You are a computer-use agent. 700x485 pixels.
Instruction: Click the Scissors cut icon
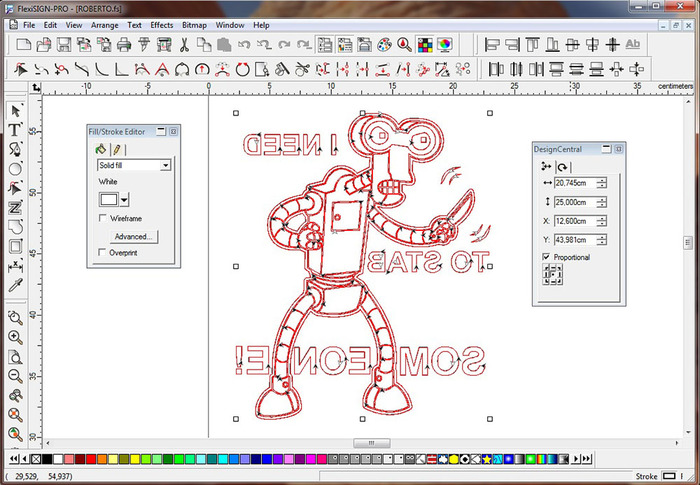[185, 44]
